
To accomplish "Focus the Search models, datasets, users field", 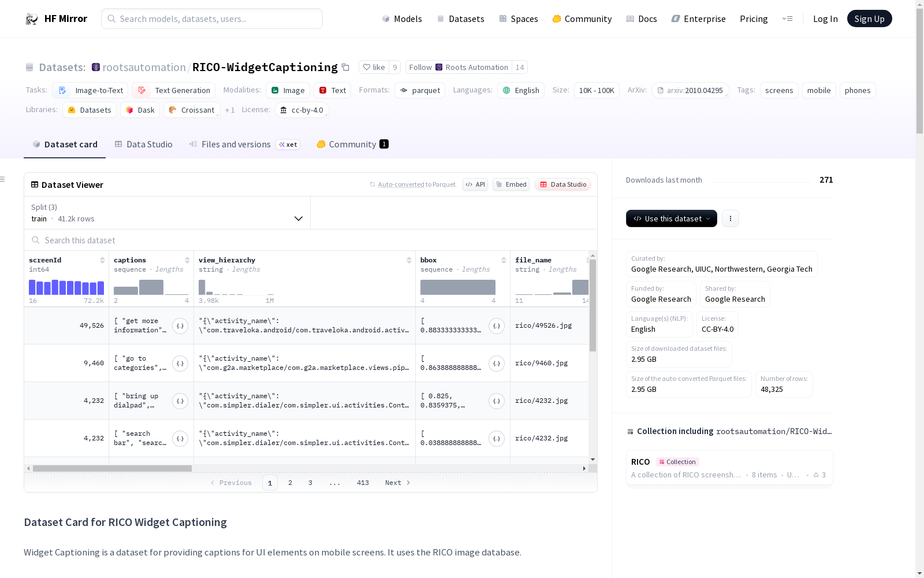I will [x=212, y=18].
